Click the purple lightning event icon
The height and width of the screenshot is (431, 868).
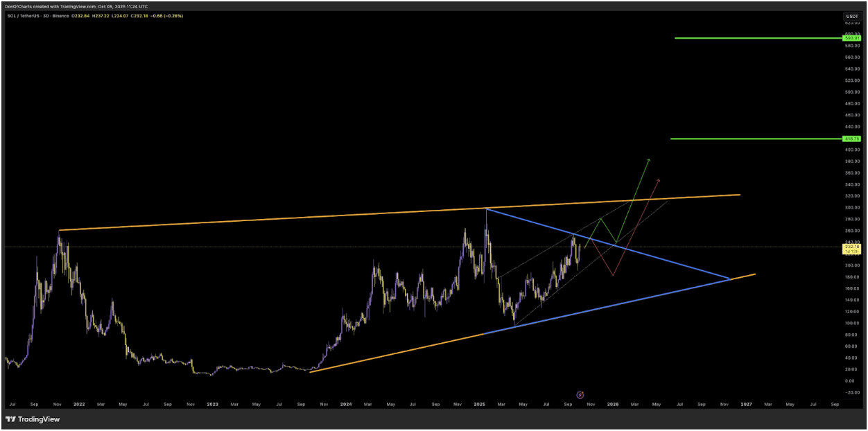click(x=580, y=395)
